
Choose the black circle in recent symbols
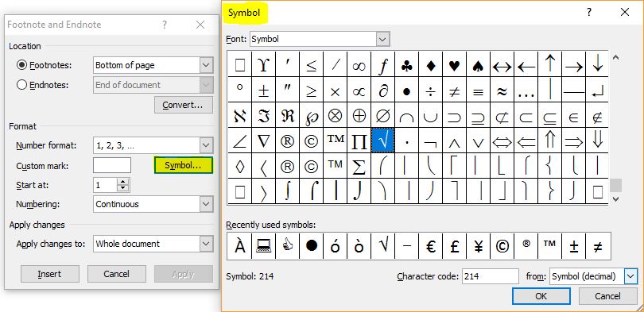[312, 245]
